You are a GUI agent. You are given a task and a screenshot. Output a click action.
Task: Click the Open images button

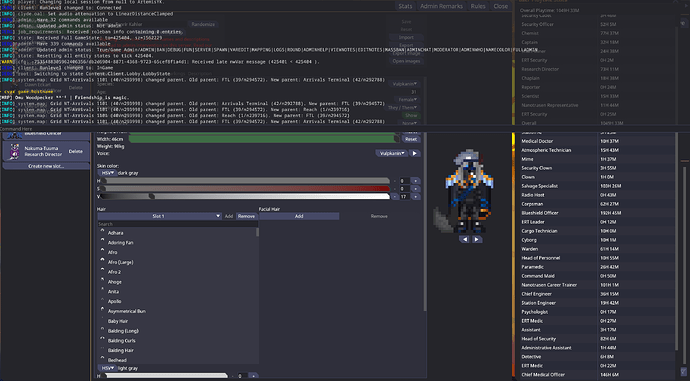pos(406,61)
